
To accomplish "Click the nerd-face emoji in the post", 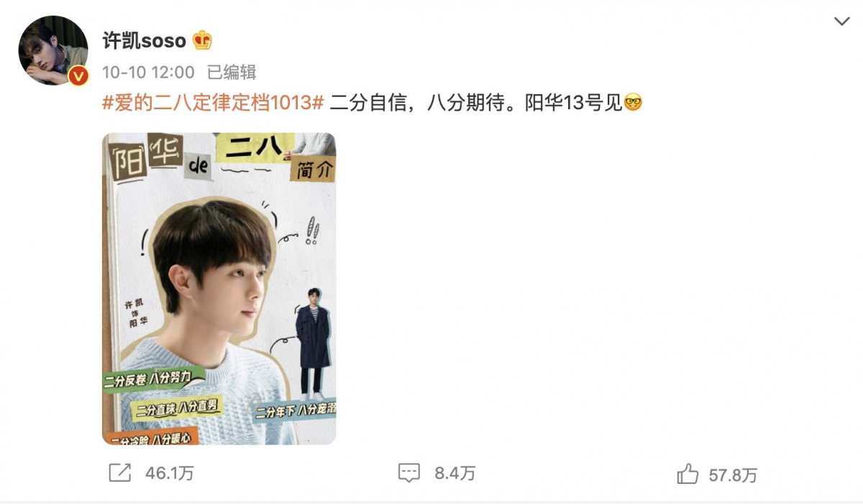I will (633, 102).
